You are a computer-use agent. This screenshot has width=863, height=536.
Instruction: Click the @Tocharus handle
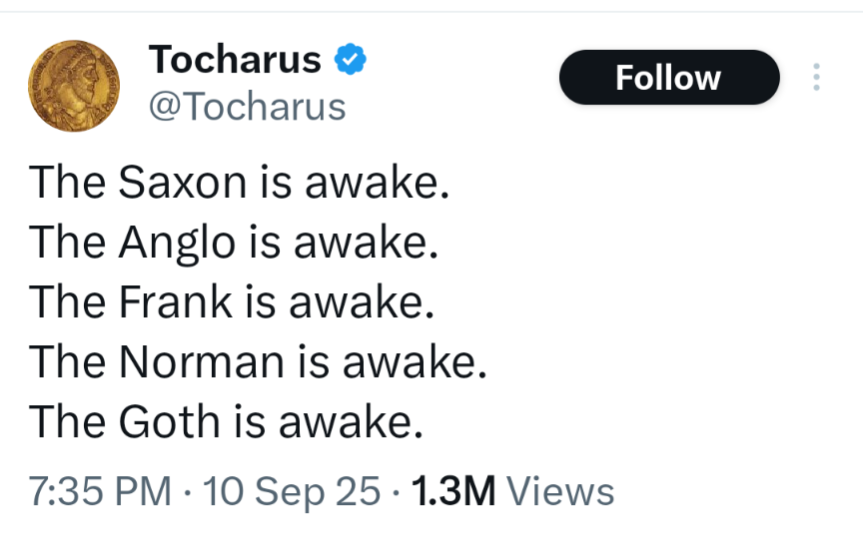(x=247, y=107)
